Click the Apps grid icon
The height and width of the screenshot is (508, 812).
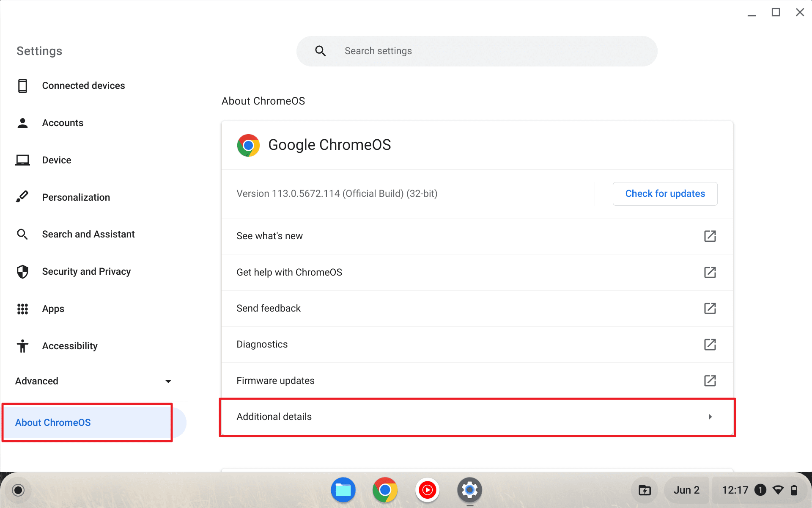[x=22, y=309]
